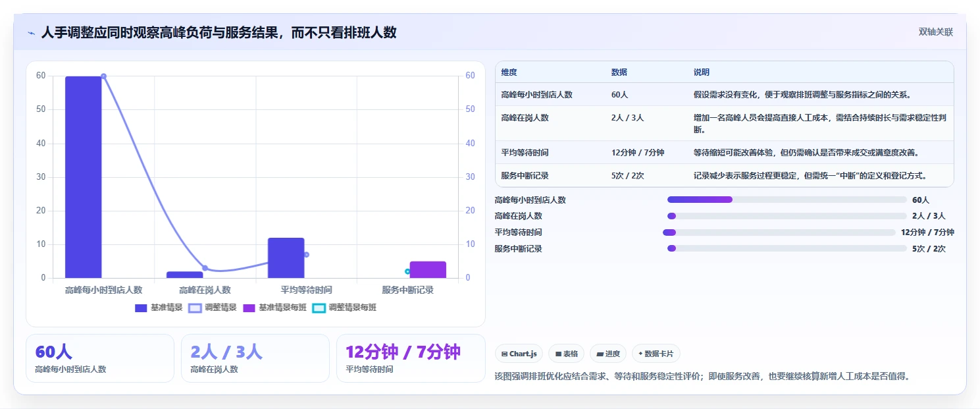The image size is (980, 409).
Task: Click the Chart.js tag button
Action: (x=519, y=354)
